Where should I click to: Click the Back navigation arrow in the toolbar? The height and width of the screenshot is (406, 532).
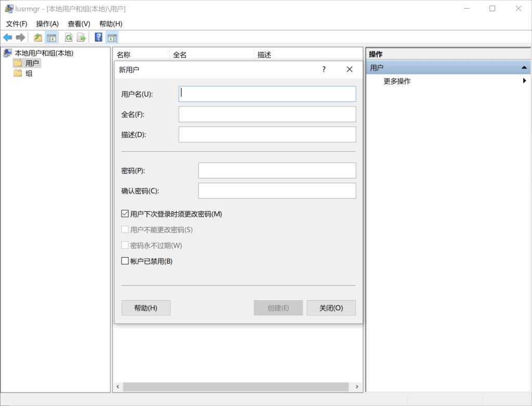[x=7, y=37]
